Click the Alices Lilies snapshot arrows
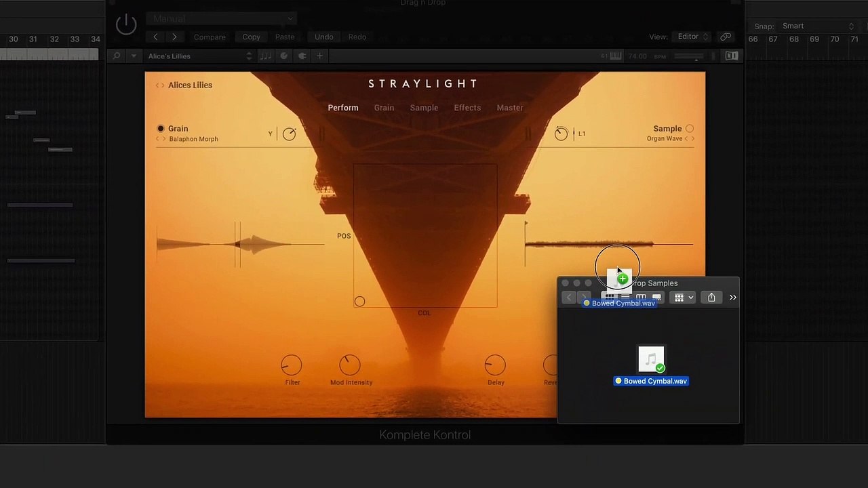The height and width of the screenshot is (488, 868). click(x=160, y=85)
